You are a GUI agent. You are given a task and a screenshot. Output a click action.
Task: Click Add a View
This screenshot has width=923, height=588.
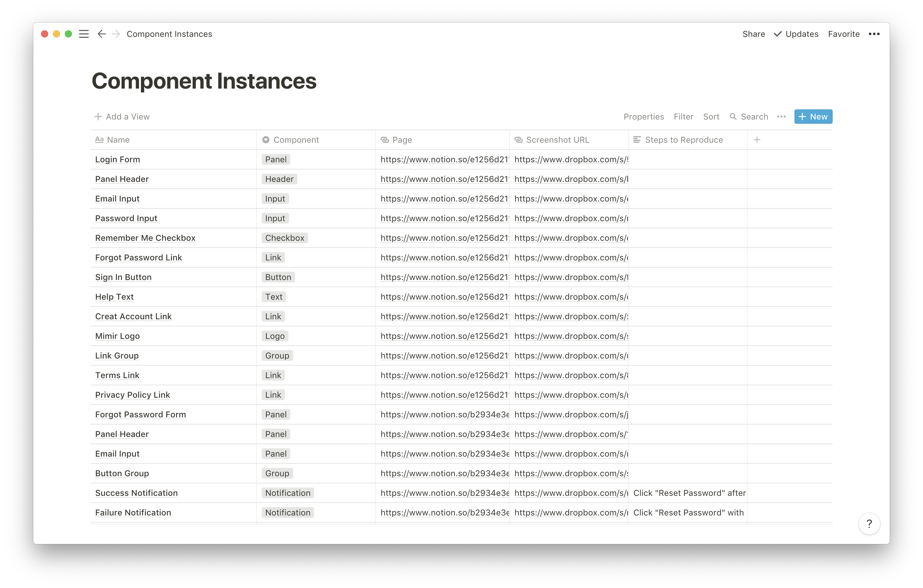(x=122, y=117)
